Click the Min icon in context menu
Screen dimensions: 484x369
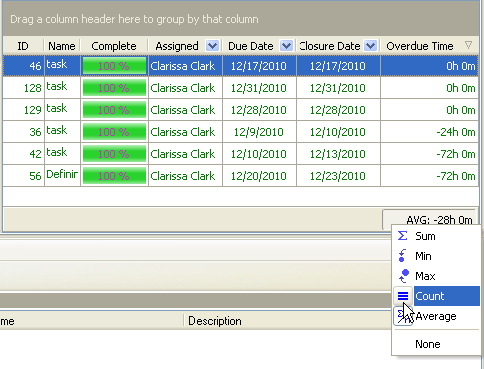(x=402, y=256)
